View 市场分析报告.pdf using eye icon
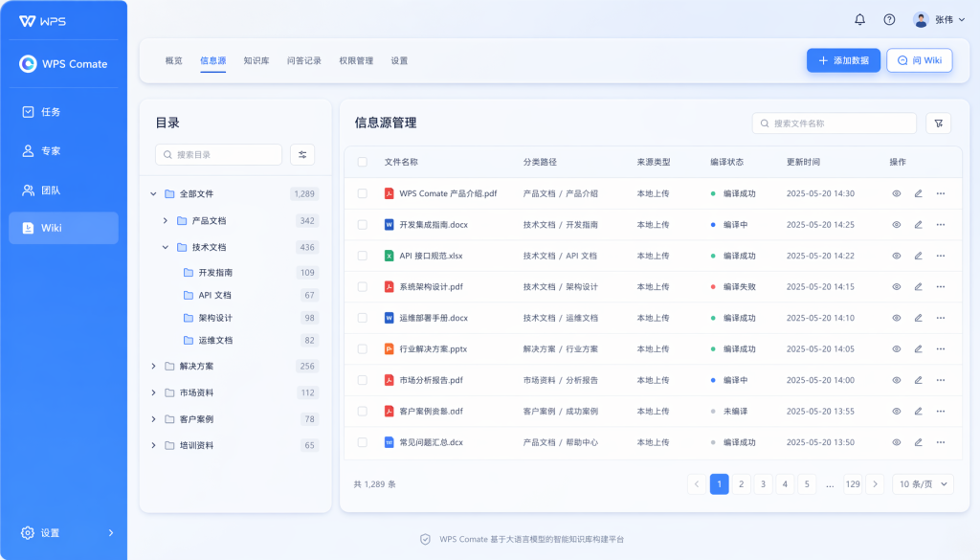Image resolution: width=980 pixels, height=560 pixels. click(896, 380)
